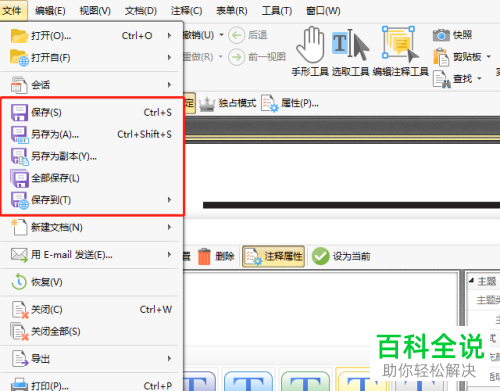Click the New Document page icon
This screenshot has height=391, width=500.
[19, 227]
